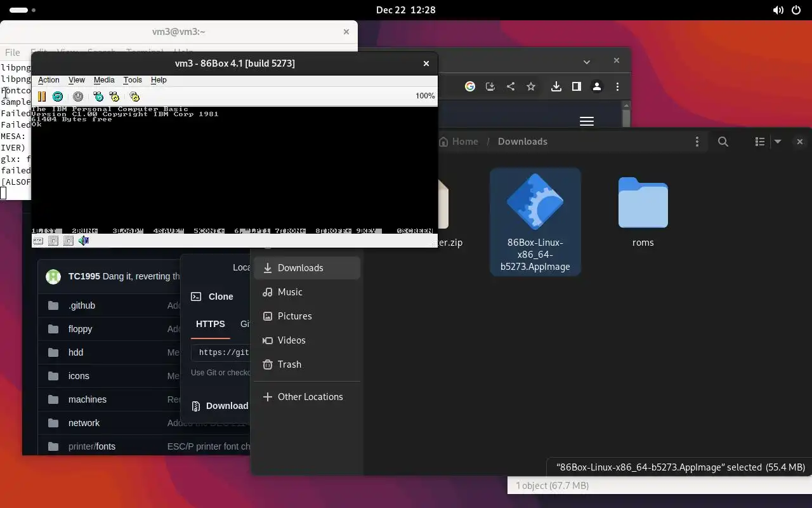812x508 pixels.
Task: Open printer/fonts folder in repository list
Action: pyautogui.click(x=92, y=446)
